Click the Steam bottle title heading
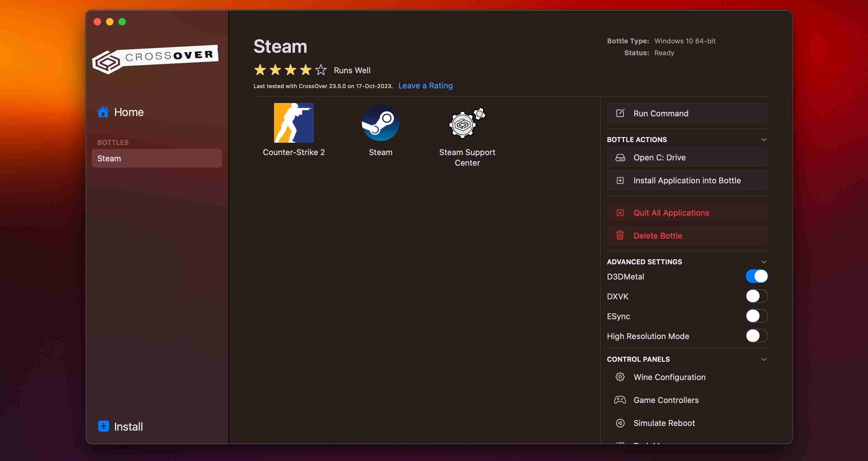 tap(280, 46)
